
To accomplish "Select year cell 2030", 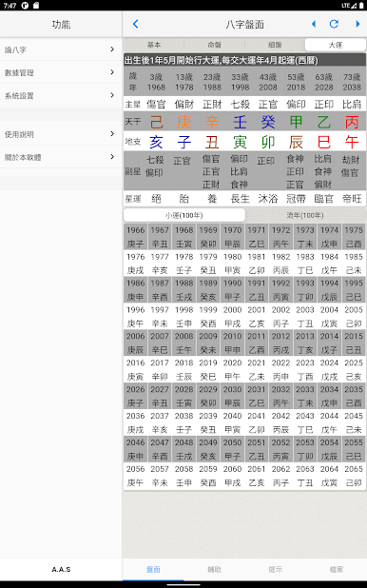I will 232,396.
